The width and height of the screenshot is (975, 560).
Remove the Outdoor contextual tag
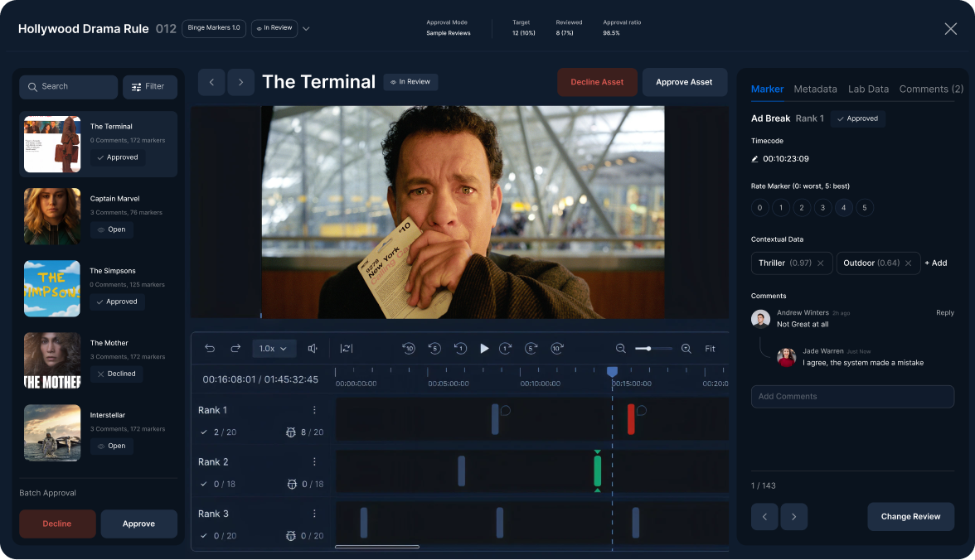click(x=909, y=263)
